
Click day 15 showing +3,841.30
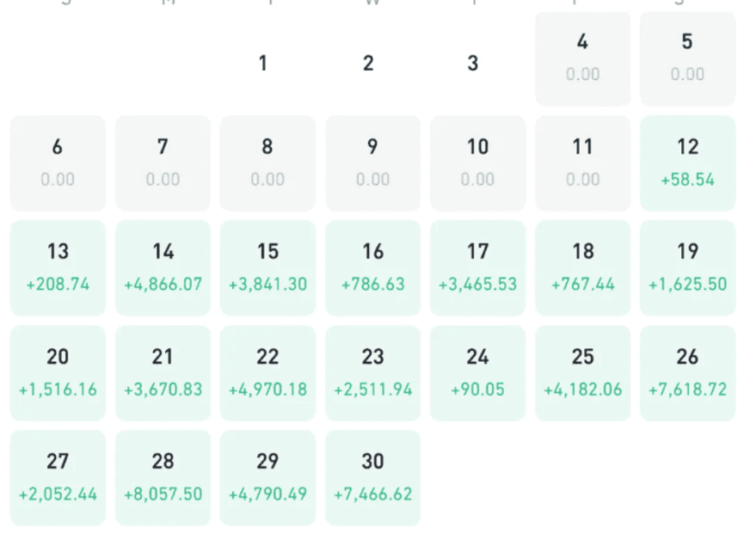point(267,268)
